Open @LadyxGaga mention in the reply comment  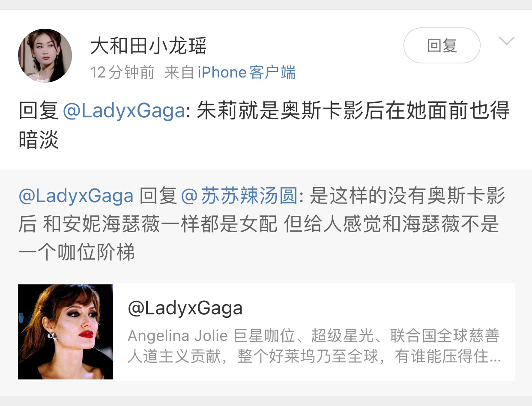coord(124,111)
